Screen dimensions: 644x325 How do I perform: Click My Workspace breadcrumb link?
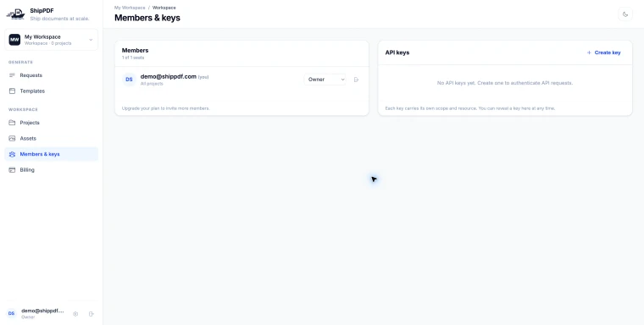click(130, 8)
